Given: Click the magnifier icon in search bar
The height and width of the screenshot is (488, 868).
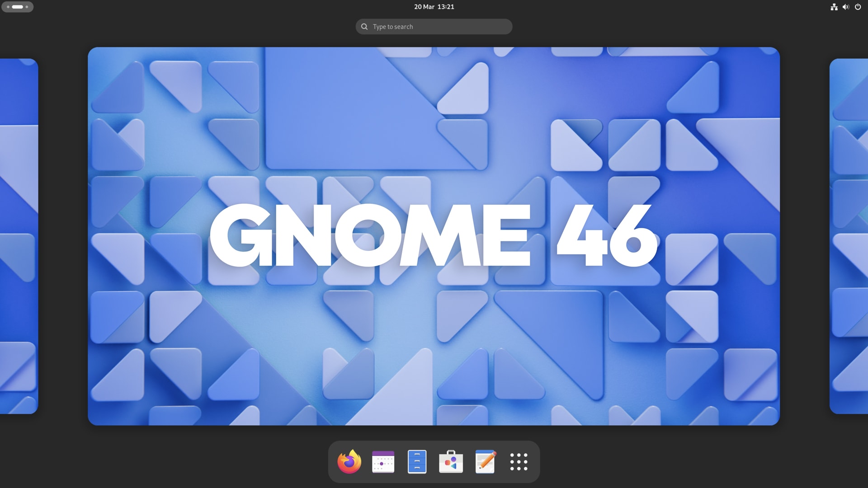Looking at the screenshot, I should [364, 27].
